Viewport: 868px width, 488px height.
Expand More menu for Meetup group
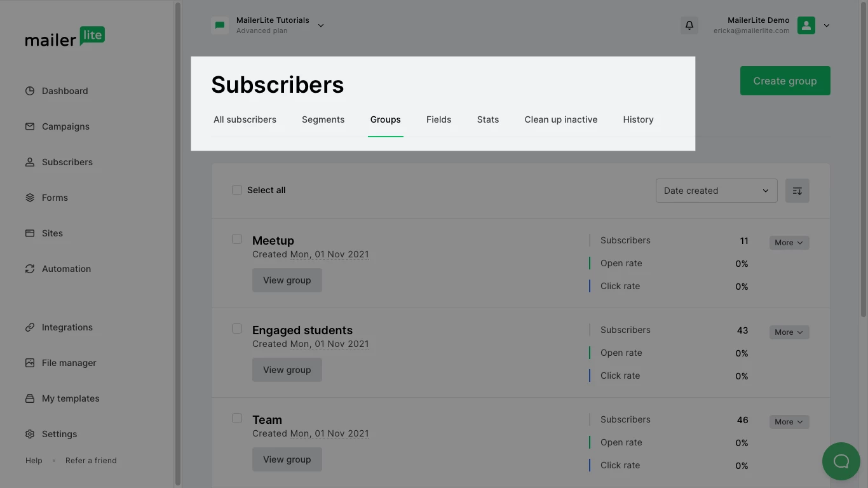[x=789, y=243]
